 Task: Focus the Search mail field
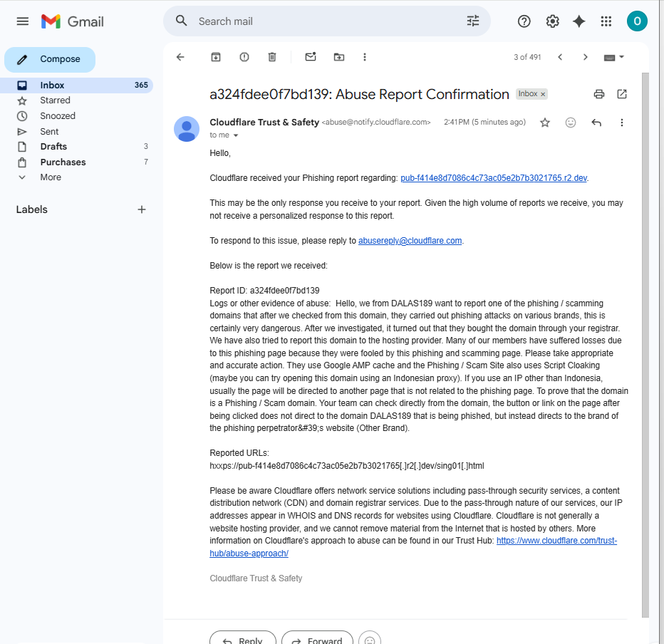pyautogui.click(x=326, y=21)
